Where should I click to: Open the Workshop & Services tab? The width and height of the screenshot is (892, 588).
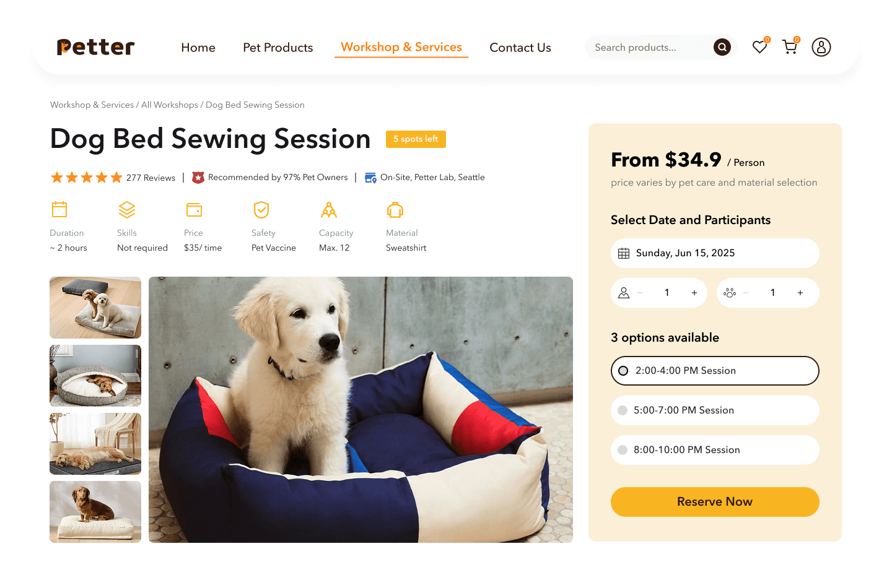click(401, 47)
